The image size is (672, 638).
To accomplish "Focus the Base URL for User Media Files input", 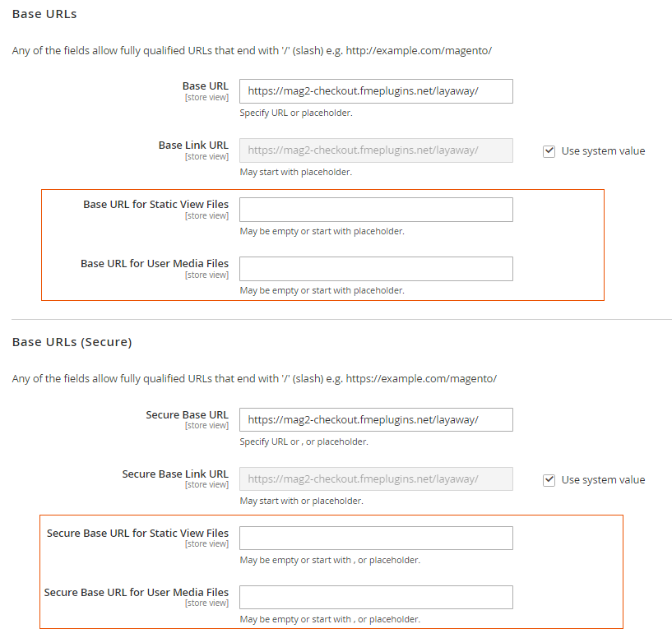I will click(x=376, y=269).
